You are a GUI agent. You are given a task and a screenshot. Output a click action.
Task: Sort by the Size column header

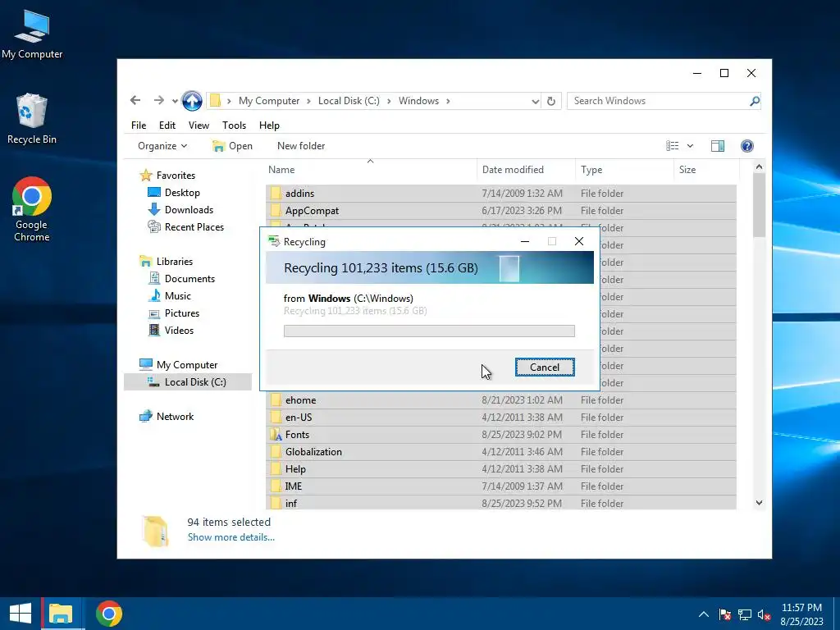[706, 169]
